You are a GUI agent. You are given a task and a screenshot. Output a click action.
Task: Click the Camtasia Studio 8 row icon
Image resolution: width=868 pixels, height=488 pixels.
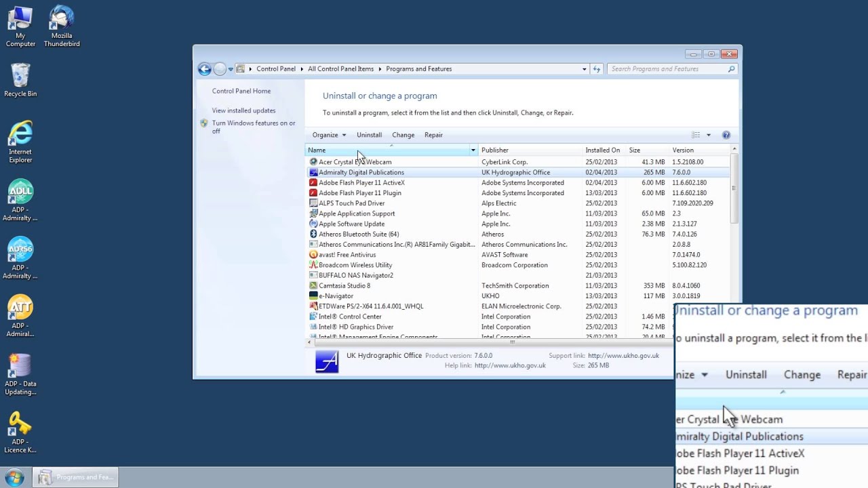click(x=313, y=285)
